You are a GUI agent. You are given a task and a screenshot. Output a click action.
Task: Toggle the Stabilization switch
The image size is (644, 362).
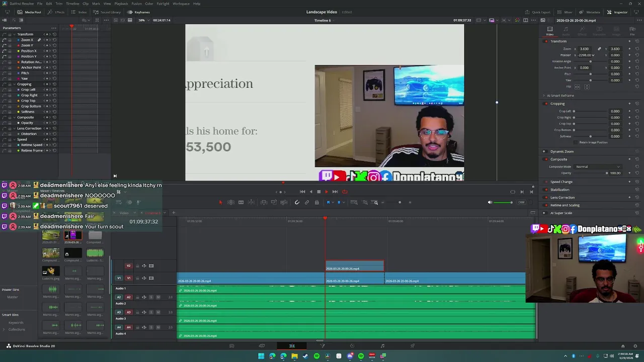tap(546, 190)
